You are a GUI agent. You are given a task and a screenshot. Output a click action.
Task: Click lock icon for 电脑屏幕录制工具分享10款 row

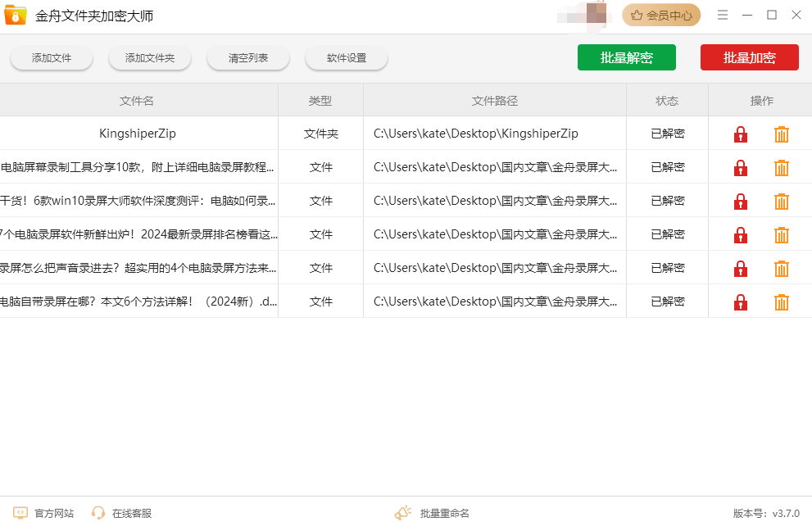pos(741,168)
